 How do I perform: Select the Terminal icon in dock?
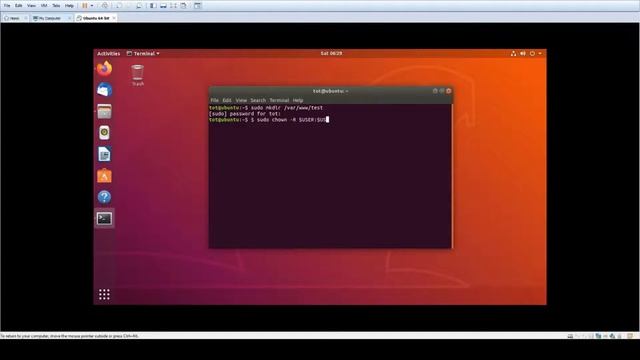point(104,219)
